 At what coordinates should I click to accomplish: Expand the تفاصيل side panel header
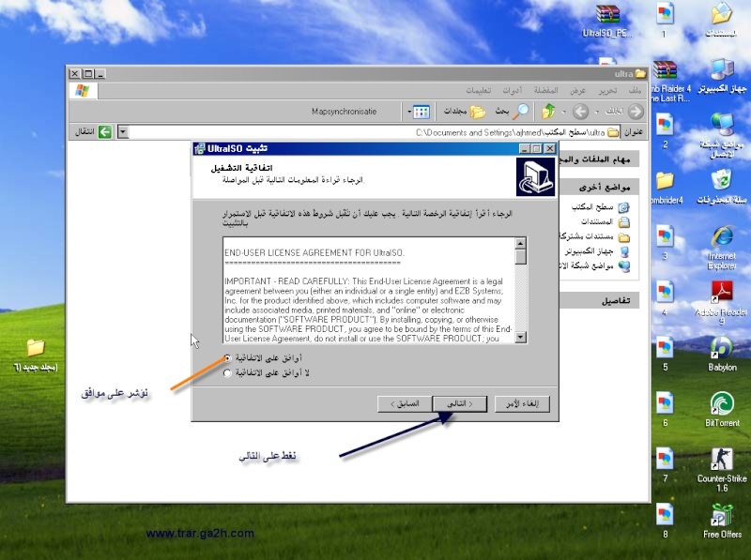(599, 300)
